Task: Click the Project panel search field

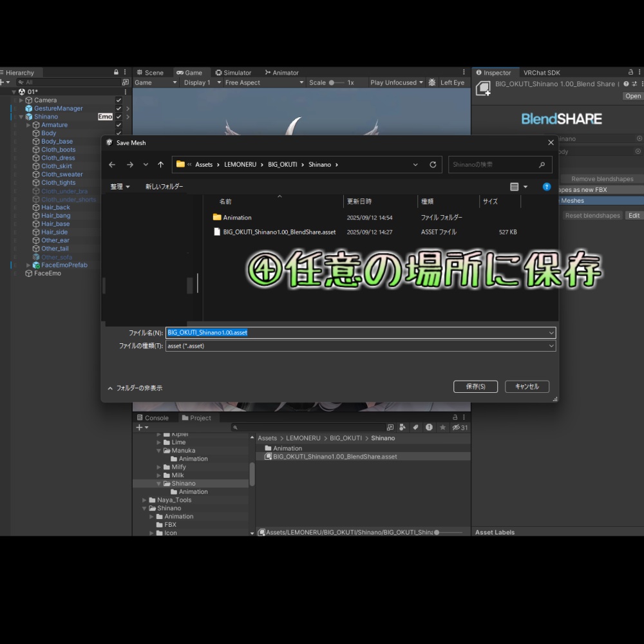Action: (308, 428)
